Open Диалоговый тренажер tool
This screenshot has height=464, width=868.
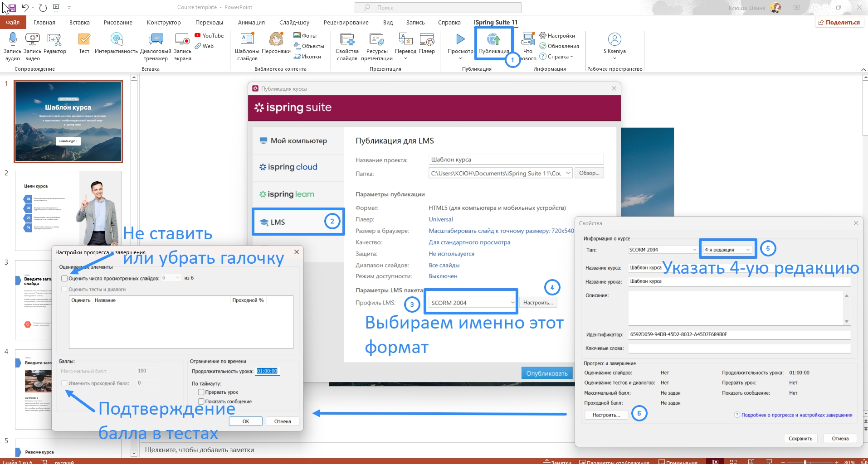pyautogui.click(x=156, y=47)
